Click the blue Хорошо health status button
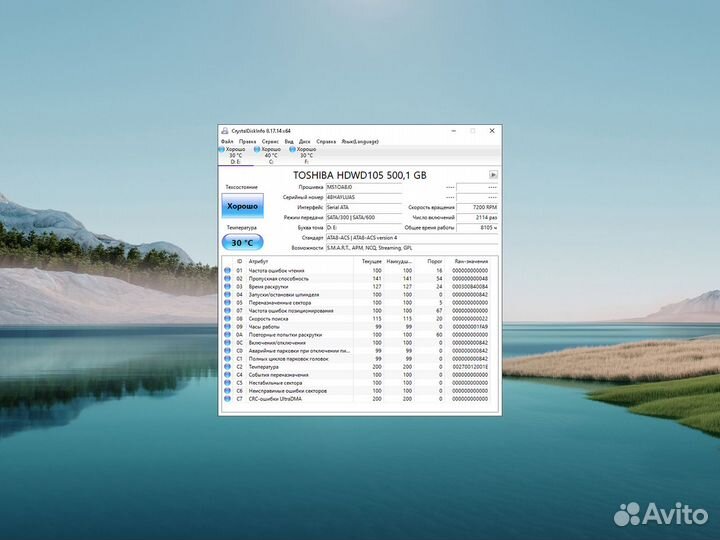Screen dimensions: 720x540 pos(242,206)
